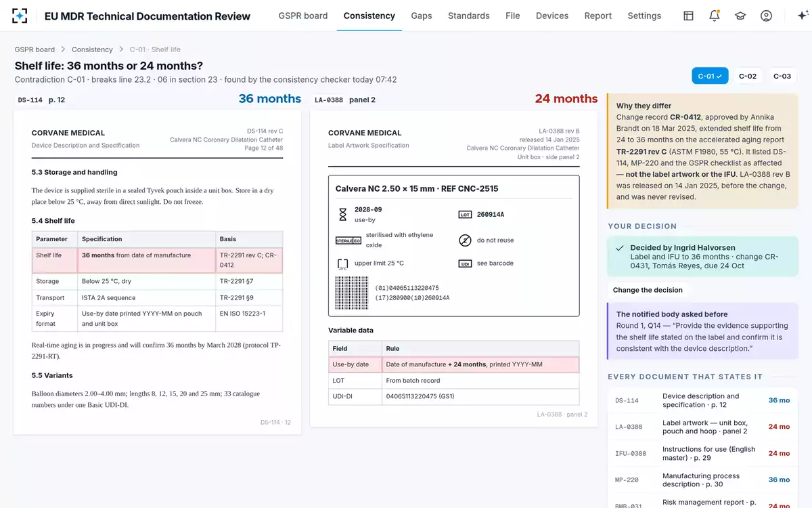812x508 pixels.
Task: Click the 24 months heading
Action: click(x=566, y=99)
